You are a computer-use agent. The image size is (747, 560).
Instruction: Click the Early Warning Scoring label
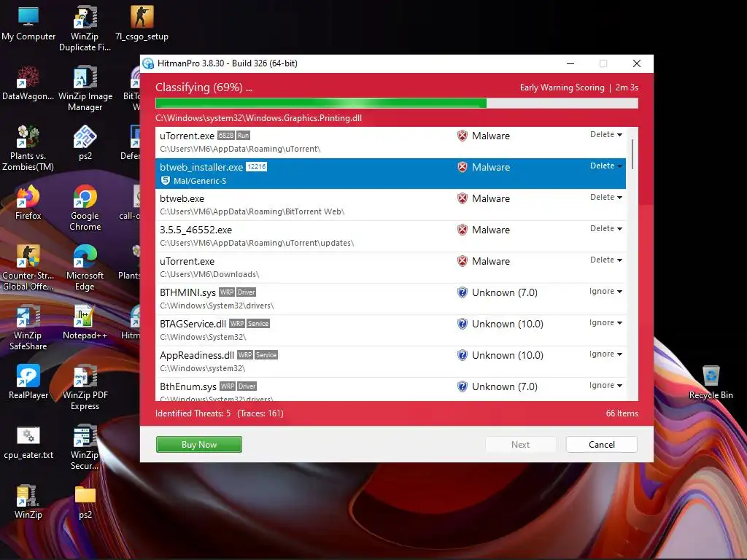[x=562, y=87]
